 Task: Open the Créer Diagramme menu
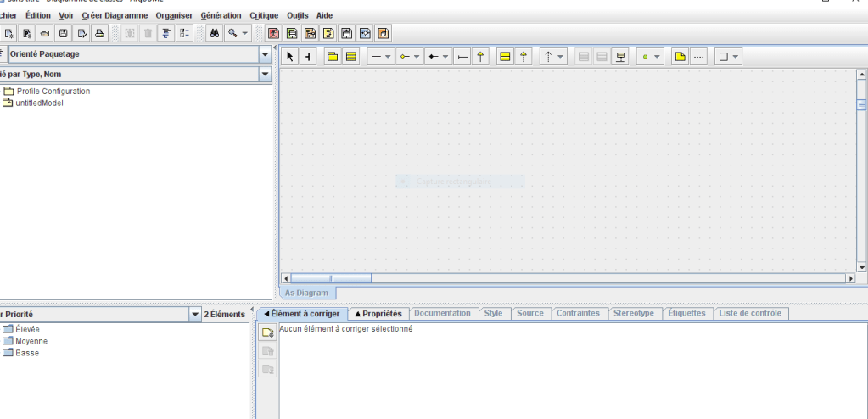pos(114,15)
